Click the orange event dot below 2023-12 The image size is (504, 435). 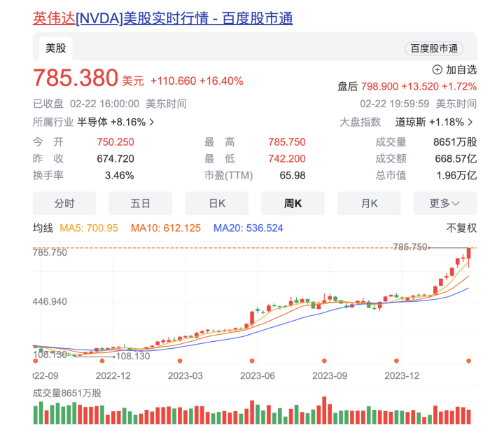click(x=397, y=361)
